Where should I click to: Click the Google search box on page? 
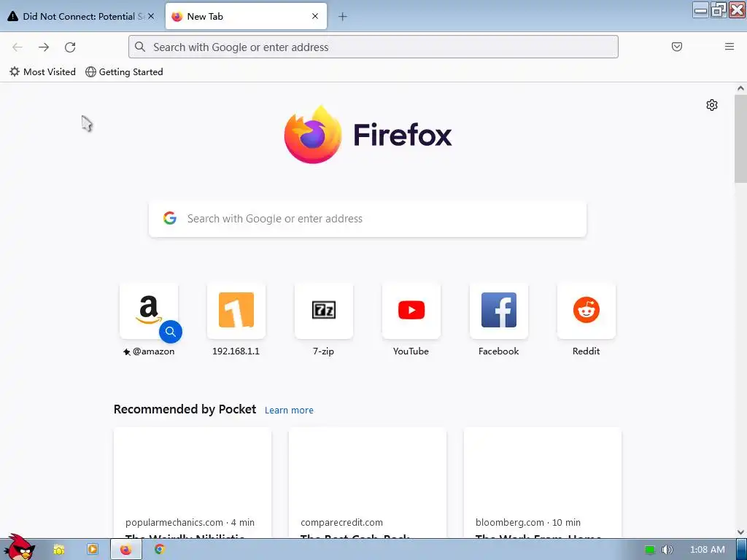point(368,219)
